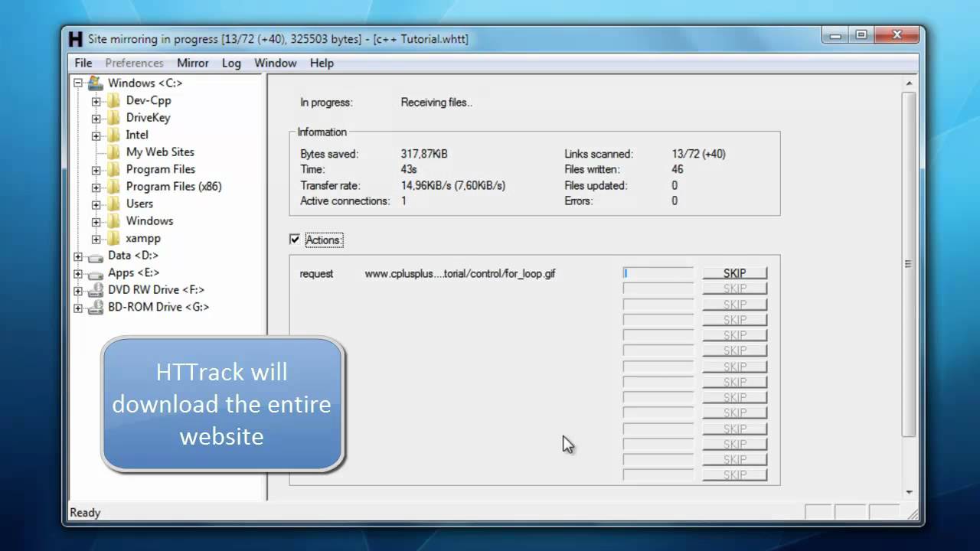Screen dimensions: 980x551
Task: Maximize the HTTrack window
Action: (x=861, y=35)
